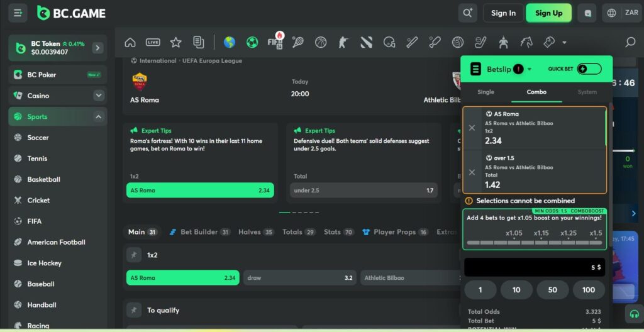
Task: Select the FIFA 24 icon in sports bar
Action: (x=275, y=41)
